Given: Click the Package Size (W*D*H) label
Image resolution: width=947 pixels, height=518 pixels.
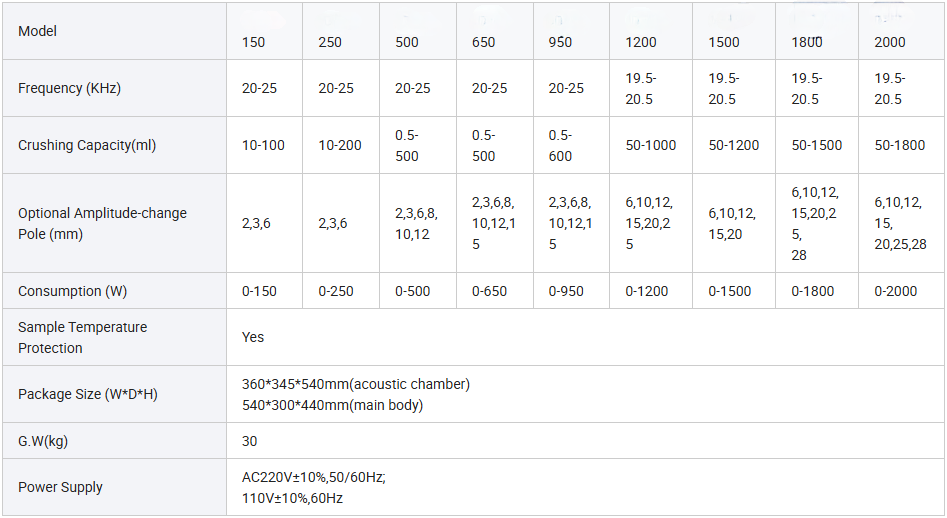Looking at the screenshot, I should click(x=88, y=394).
